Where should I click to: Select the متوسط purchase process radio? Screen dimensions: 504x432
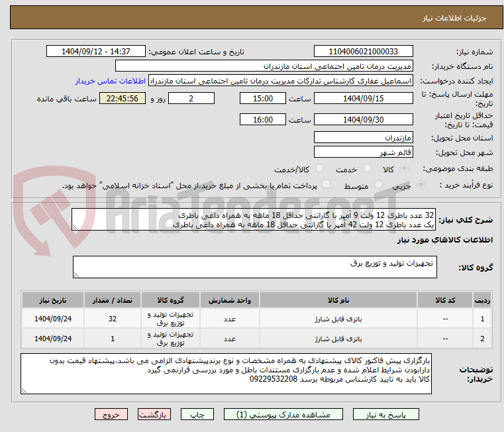379,185
